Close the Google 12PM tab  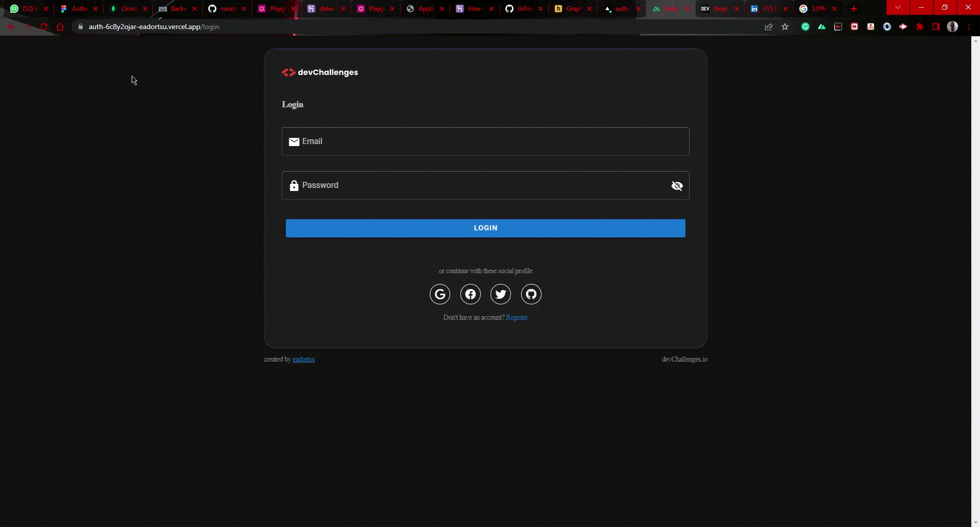[x=835, y=9]
